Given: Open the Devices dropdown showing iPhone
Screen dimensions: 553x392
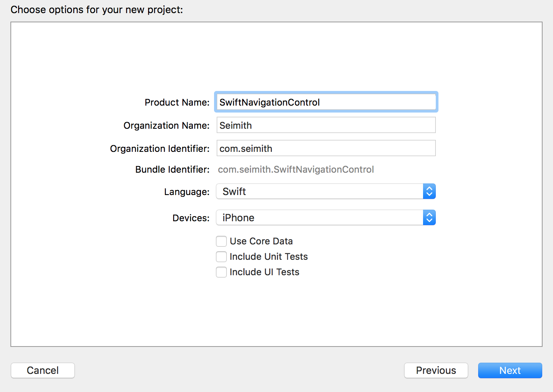Looking at the screenshot, I should click(x=319, y=218).
